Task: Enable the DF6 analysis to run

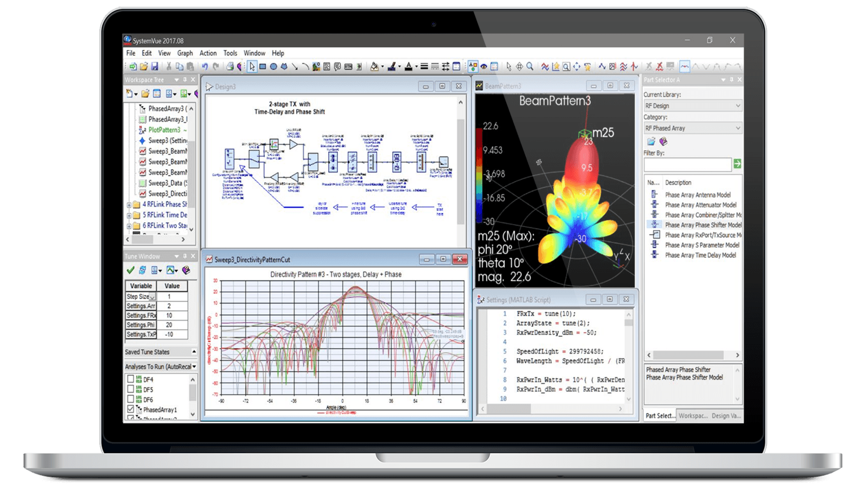Action: 131,399
